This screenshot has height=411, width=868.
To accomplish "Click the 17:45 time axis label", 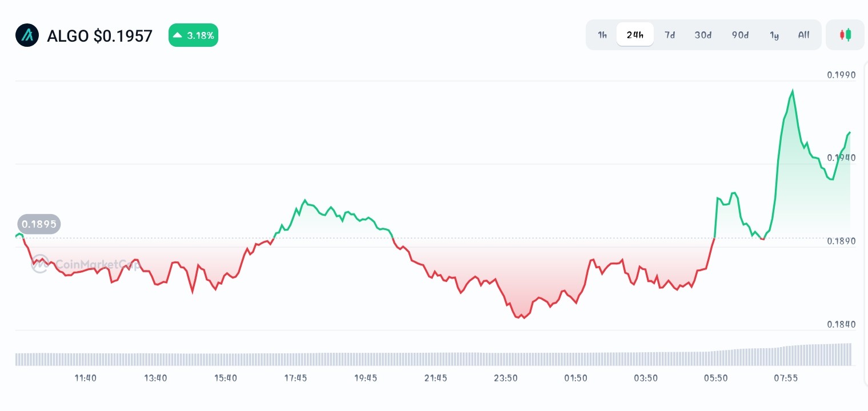I will [295, 378].
